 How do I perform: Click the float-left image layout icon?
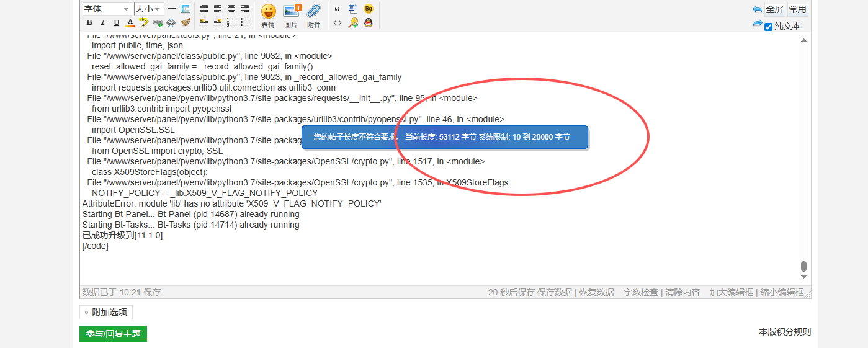(204, 22)
